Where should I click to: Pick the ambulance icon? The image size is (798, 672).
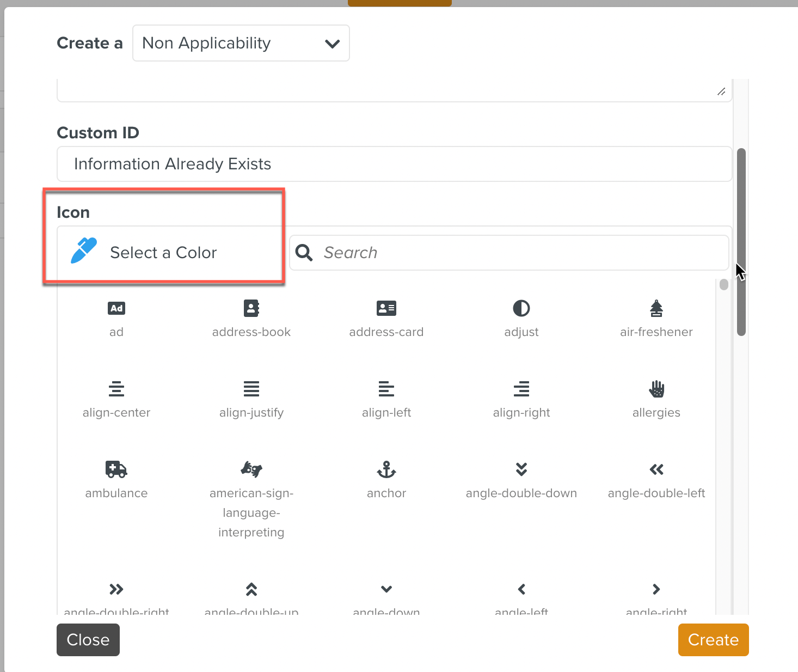tap(116, 469)
